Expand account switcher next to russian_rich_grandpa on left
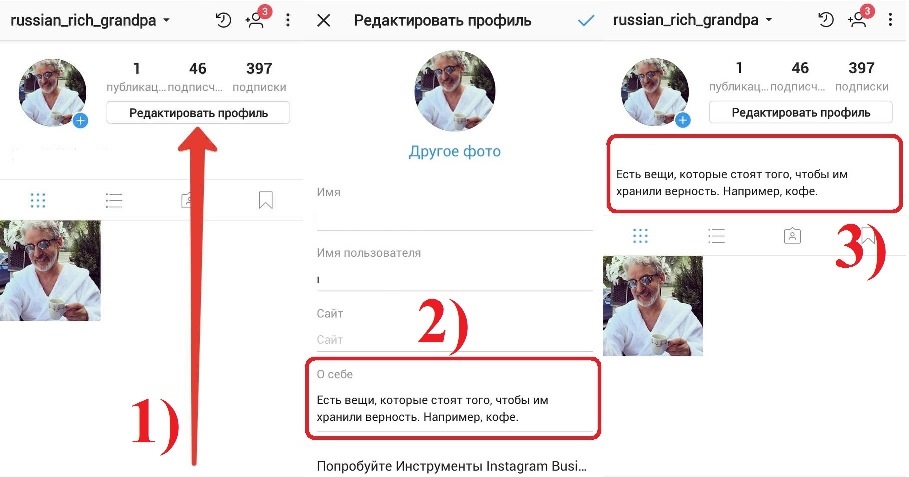The height and width of the screenshot is (477, 909). [x=166, y=20]
